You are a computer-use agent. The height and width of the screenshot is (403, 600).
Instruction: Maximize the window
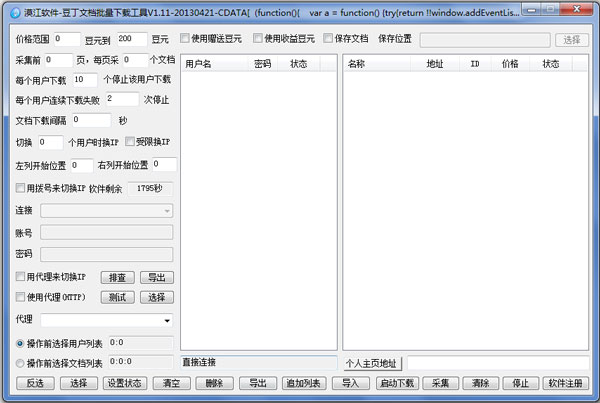tap(549, 9)
